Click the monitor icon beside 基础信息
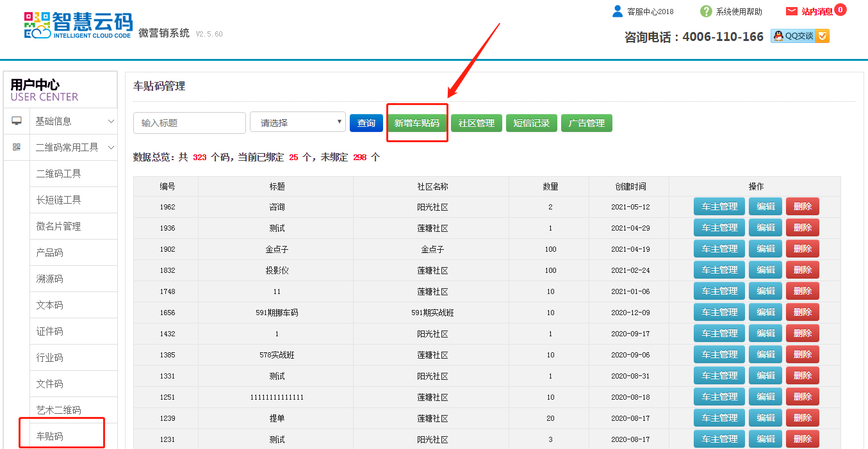Viewport: 868px width, 449px height. (x=17, y=121)
